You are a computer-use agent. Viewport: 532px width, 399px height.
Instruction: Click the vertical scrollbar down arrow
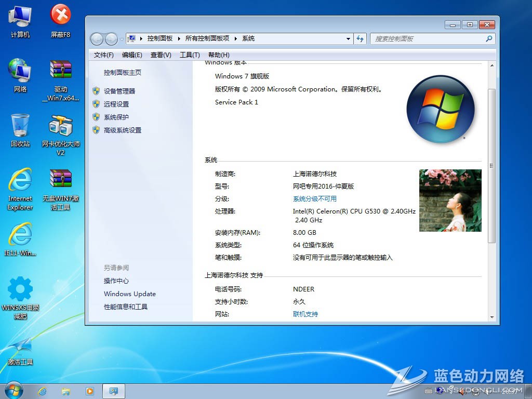(x=491, y=317)
